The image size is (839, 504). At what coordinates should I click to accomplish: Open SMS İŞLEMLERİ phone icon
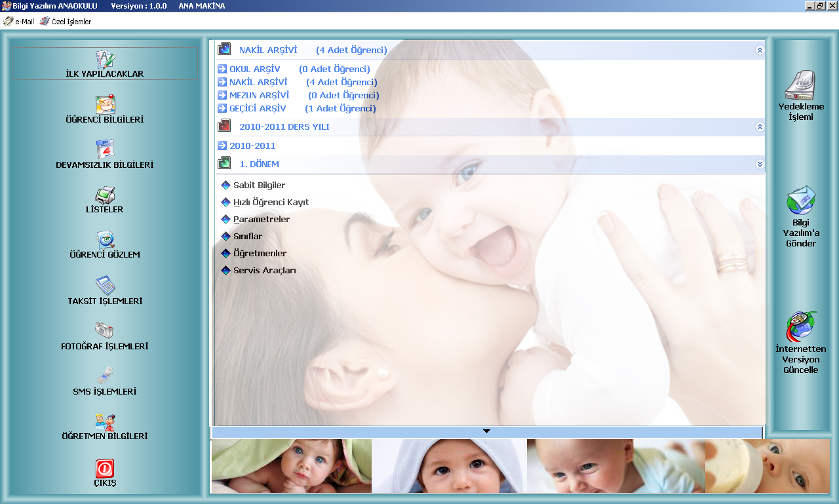point(105,376)
